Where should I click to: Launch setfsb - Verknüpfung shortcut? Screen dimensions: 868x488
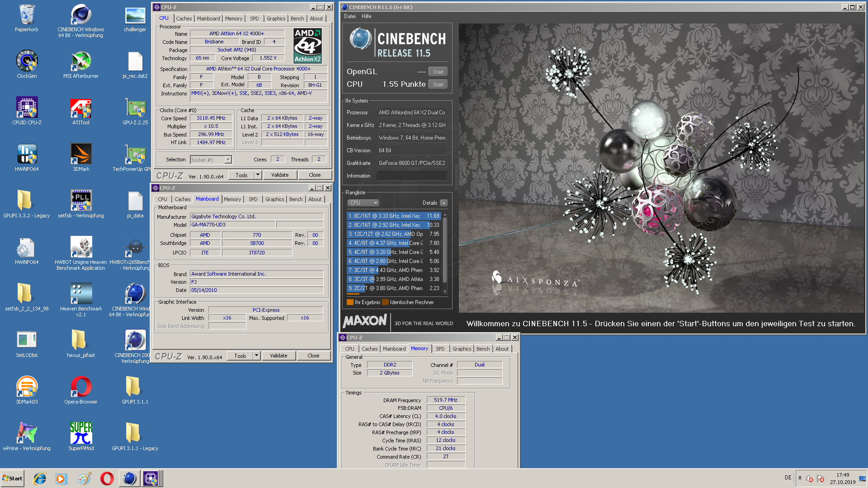point(81,204)
